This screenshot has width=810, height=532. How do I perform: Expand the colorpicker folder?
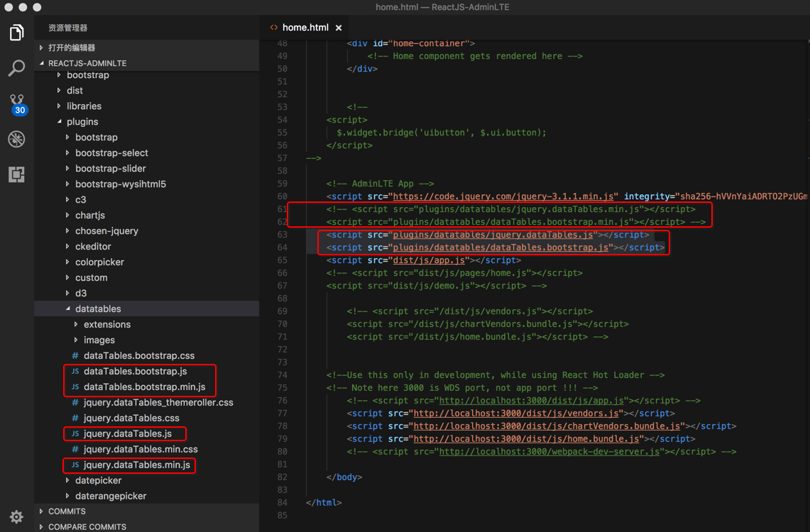(99, 262)
